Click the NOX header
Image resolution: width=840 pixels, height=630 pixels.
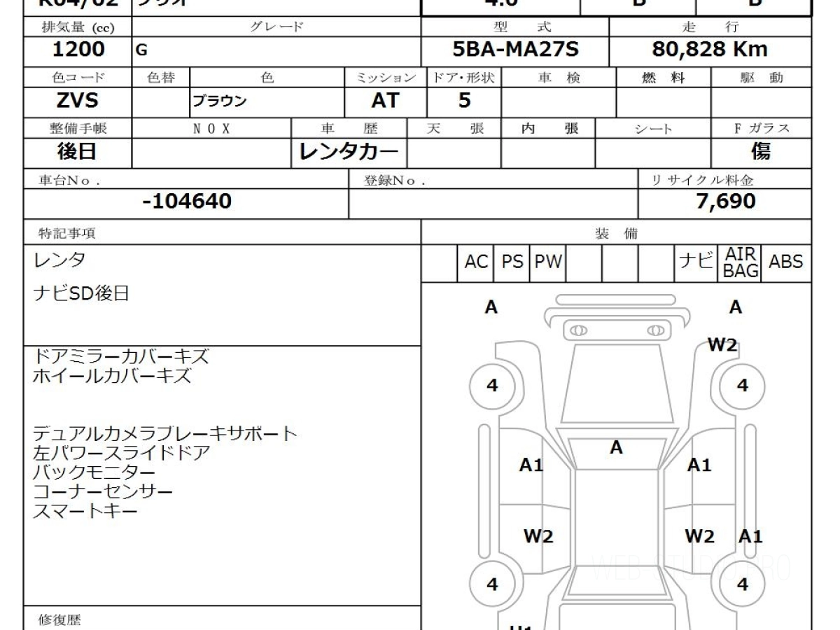[211, 129]
